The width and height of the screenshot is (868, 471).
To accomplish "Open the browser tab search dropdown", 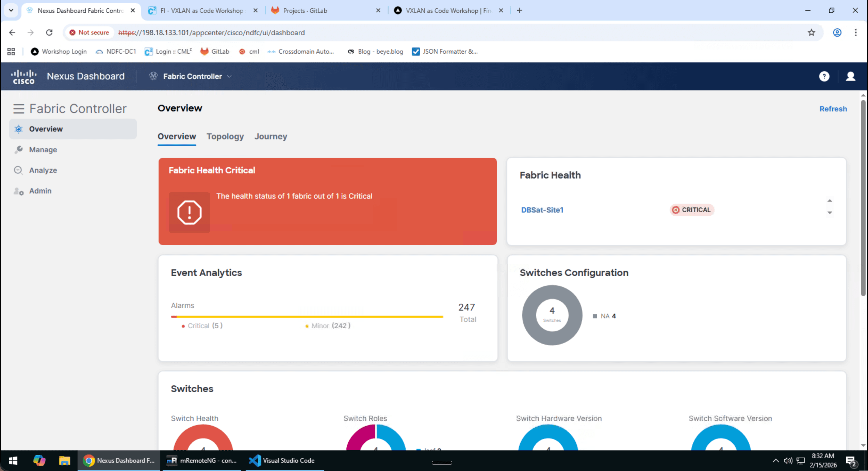I will (11, 11).
